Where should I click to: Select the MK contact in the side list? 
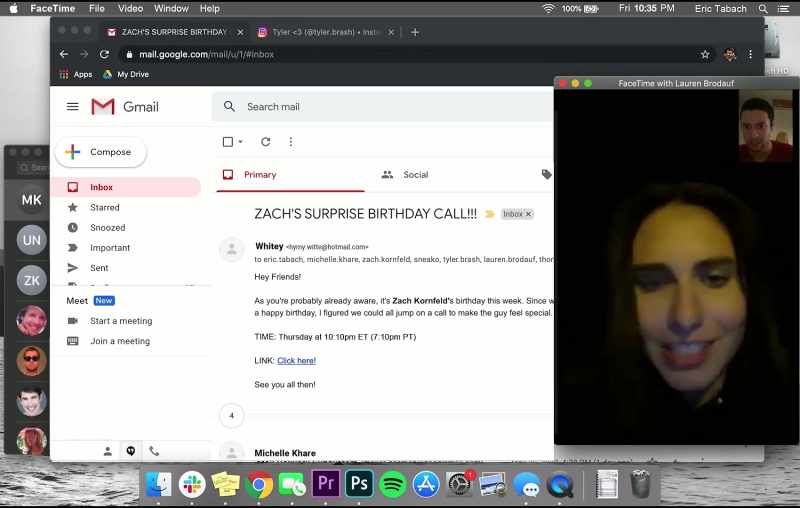click(31, 200)
